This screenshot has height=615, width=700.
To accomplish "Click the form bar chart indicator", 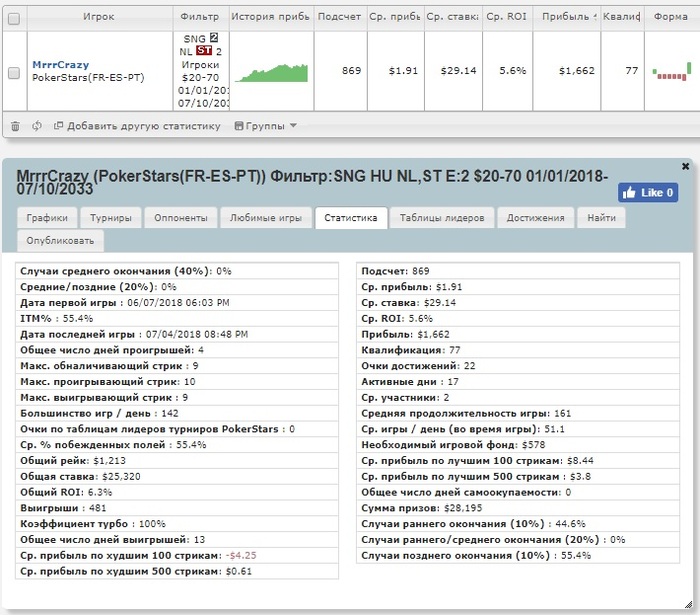I will pyautogui.click(x=671, y=71).
